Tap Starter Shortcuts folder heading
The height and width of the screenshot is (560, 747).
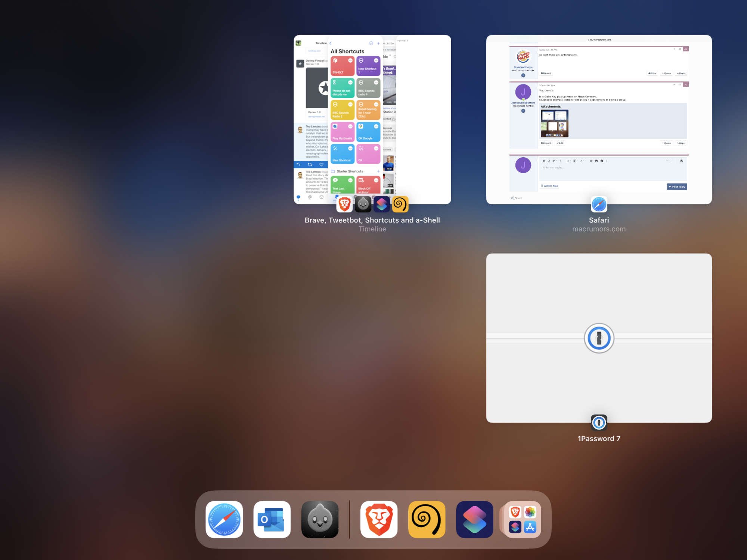tap(350, 171)
